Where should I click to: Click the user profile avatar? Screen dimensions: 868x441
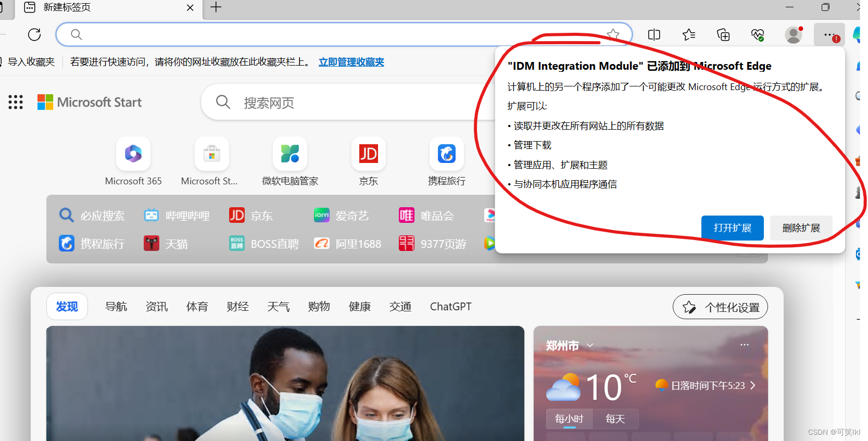(794, 35)
